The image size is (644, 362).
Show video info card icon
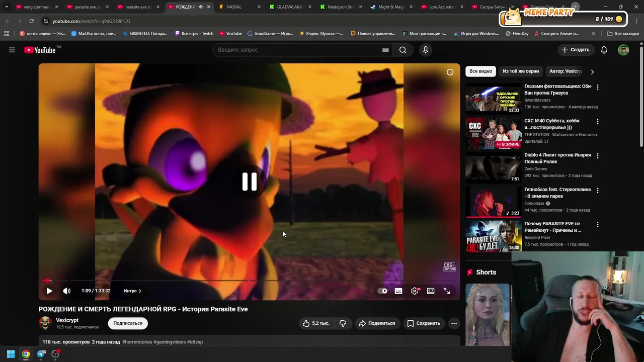450,72
